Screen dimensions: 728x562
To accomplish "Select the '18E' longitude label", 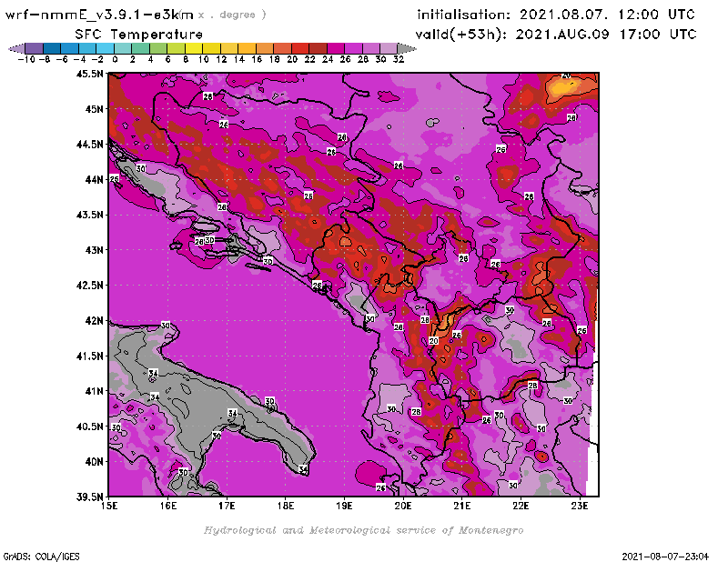I will (x=286, y=506).
